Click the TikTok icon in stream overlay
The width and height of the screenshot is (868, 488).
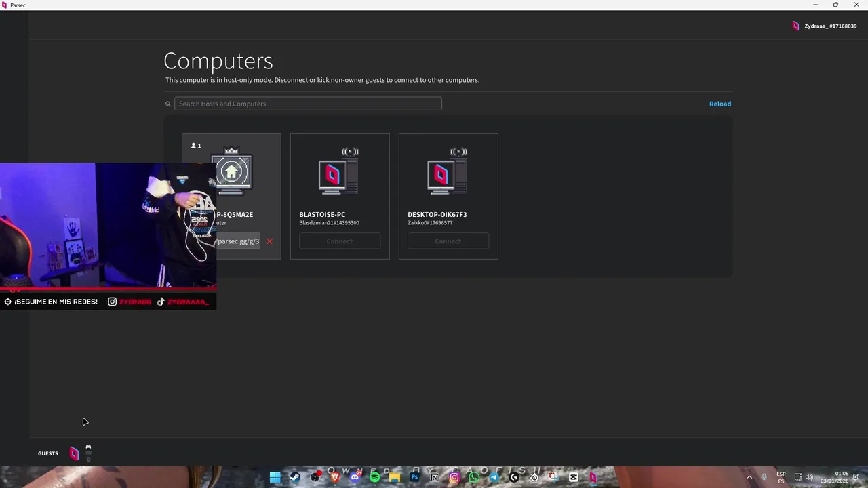coord(161,302)
